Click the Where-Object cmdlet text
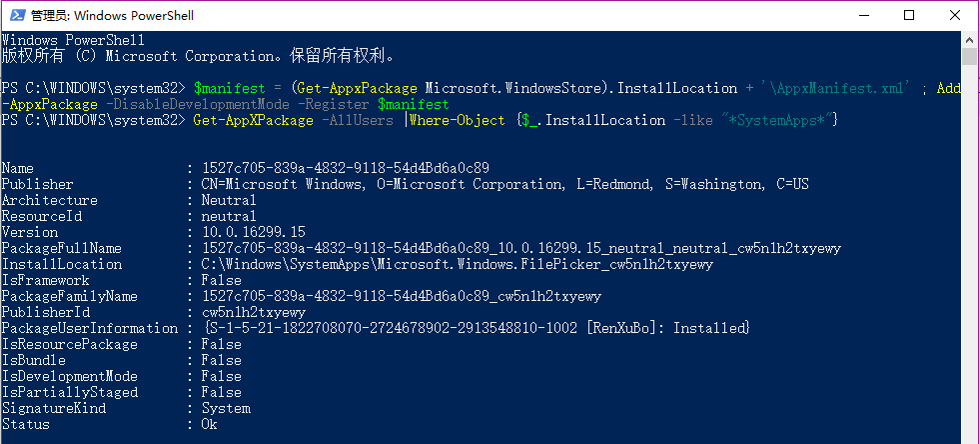The width and height of the screenshot is (980, 444). pos(457,120)
